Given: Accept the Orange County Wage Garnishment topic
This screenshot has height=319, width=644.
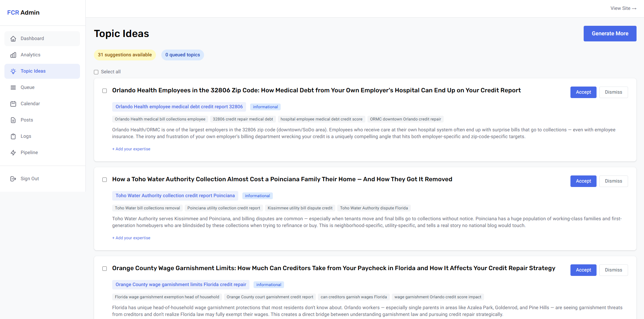Looking at the screenshot, I should (583, 270).
